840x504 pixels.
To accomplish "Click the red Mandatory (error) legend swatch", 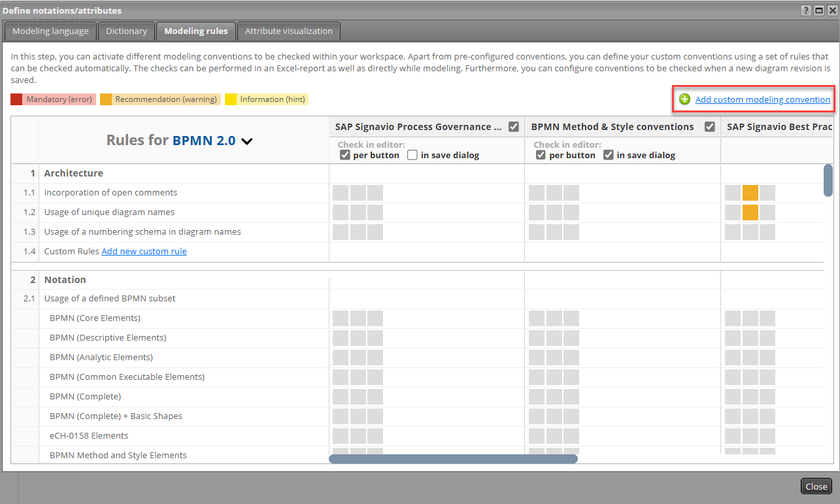I will tap(16, 99).
